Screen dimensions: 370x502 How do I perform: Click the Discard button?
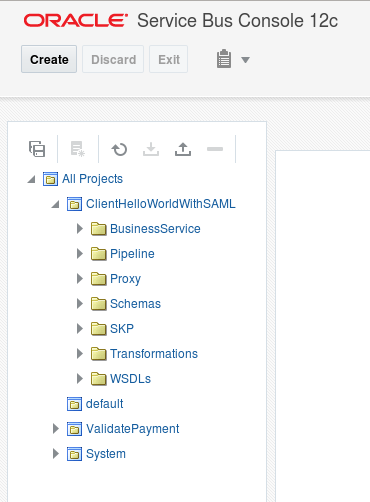[113, 59]
